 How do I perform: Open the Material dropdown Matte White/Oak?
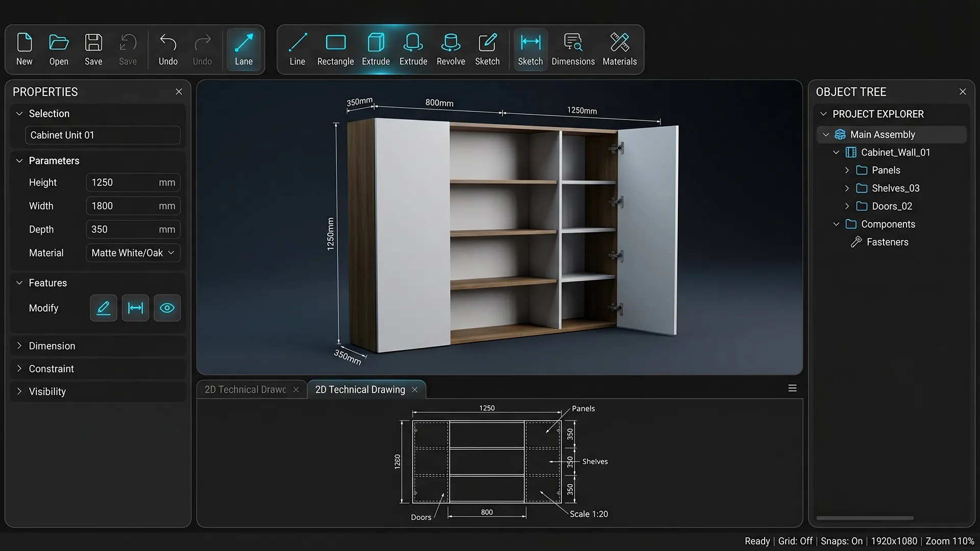(133, 253)
